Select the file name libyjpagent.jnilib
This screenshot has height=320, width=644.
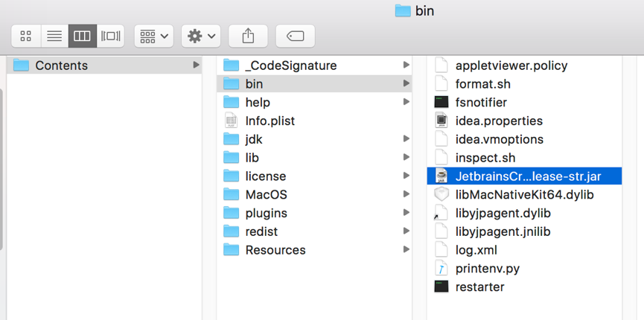point(503,232)
